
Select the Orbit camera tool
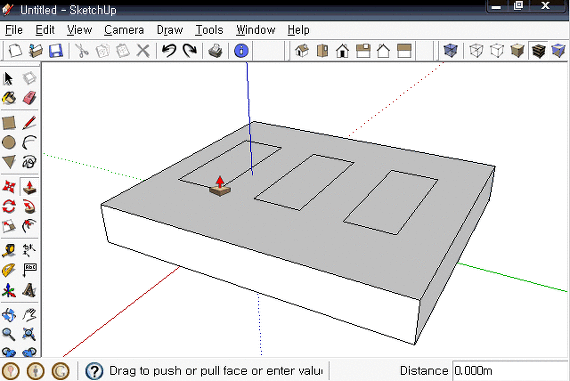click(x=9, y=315)
